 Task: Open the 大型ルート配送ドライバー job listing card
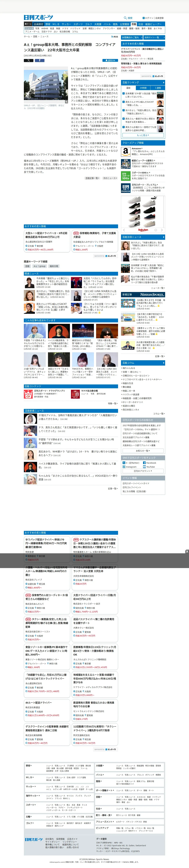click(47, 241)
